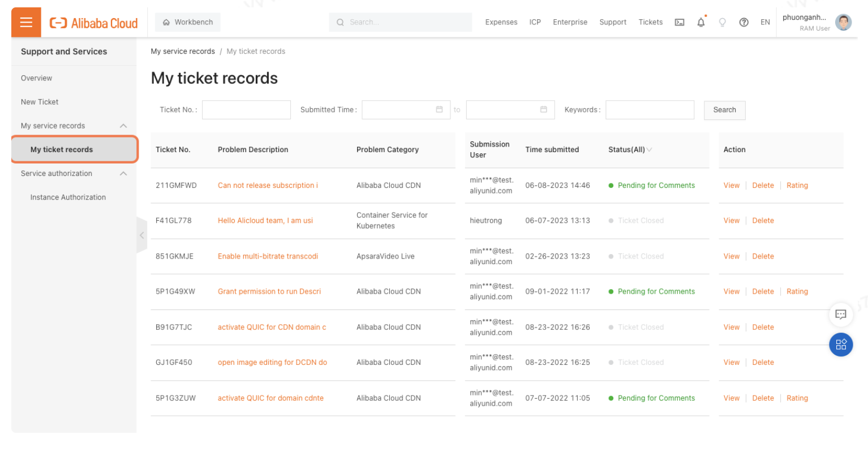Open help with the question mark icon
The height and width of the screenshot is (456, 868).
(744, 22)
